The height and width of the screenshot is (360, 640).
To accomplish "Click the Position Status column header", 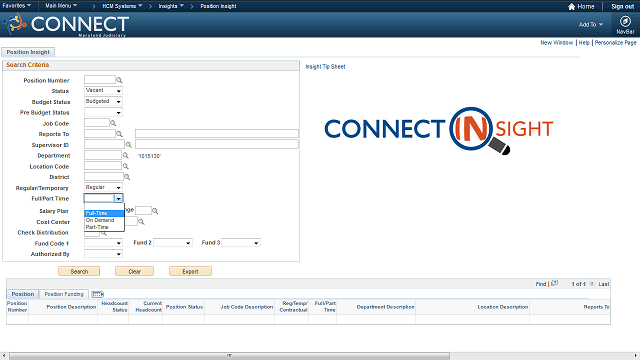I will tap(184, 307).
